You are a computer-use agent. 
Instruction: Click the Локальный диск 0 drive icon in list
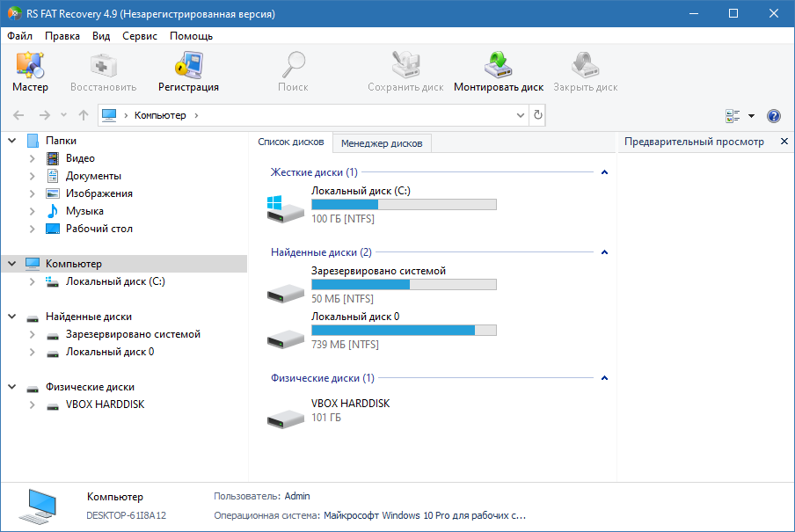tap(286, 339)
